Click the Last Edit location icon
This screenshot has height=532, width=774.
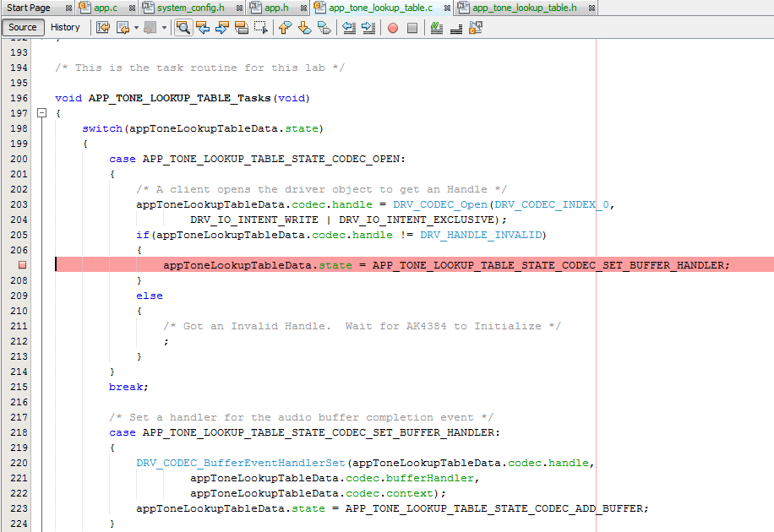103,28
